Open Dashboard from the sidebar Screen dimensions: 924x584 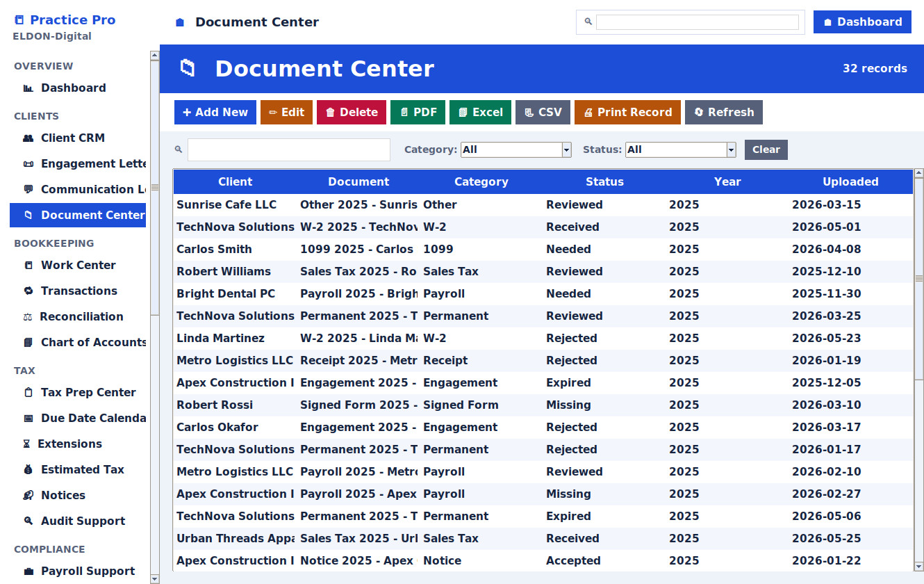pos(78,88)
